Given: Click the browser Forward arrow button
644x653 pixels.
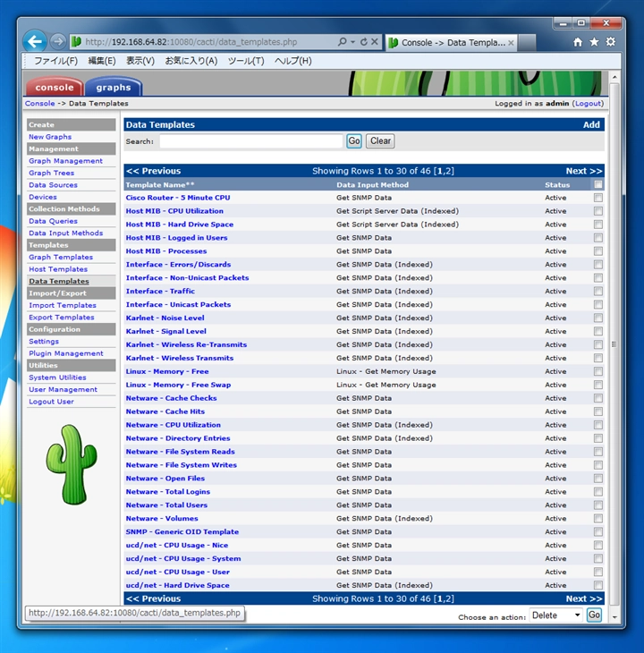Looking at the screenshot, I should pos(58,42).
